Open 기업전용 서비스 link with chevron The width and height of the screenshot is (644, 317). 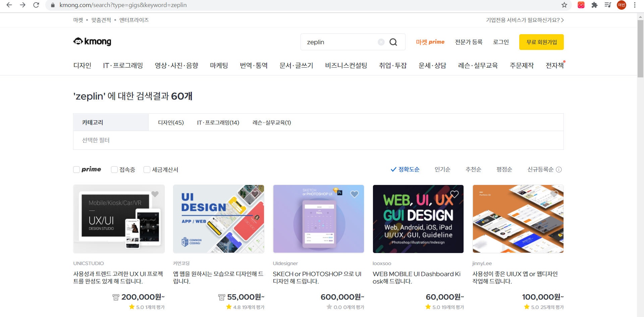point(525,20)
